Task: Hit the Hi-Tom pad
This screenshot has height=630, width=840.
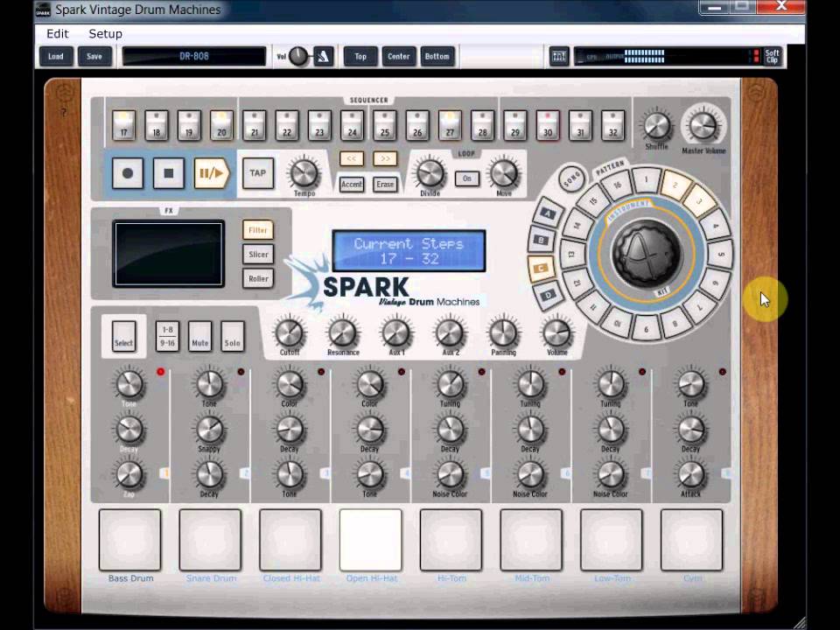Action: 451,540
